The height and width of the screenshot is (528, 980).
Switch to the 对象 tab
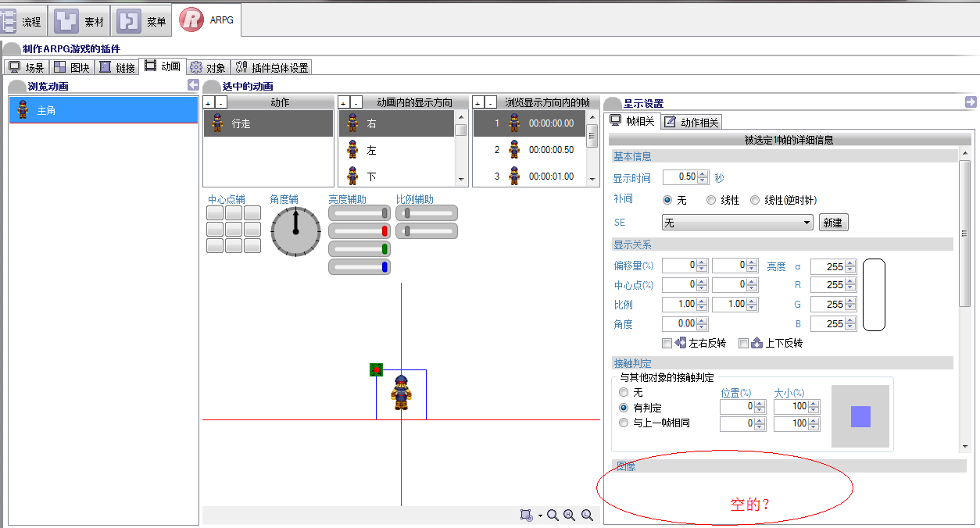[x=208, y=67]
